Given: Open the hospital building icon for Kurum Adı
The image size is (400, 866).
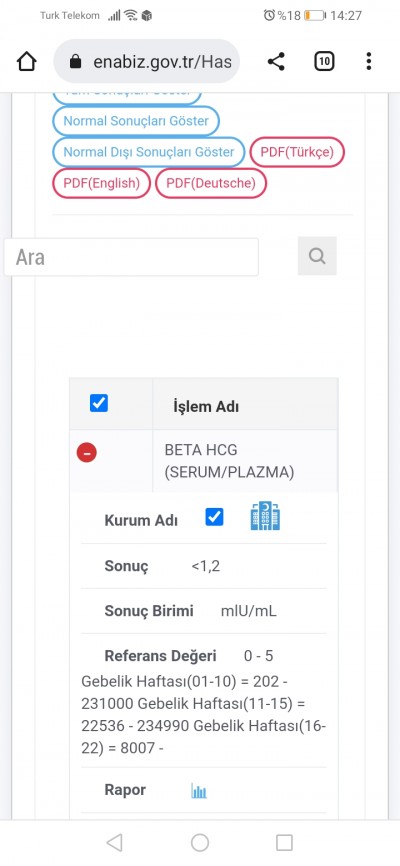Looking at the screenshot, I should (265, 517).
